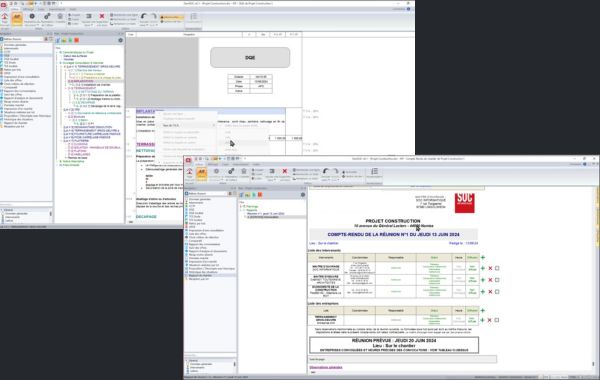Select the Edition ribbon tab in front window
The image size is (600, 380).
coord(200,165)
